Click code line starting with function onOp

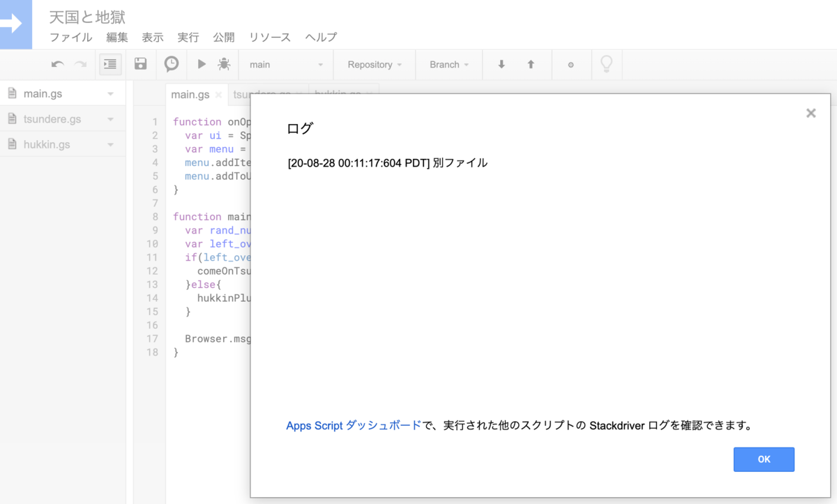[211, 122]
